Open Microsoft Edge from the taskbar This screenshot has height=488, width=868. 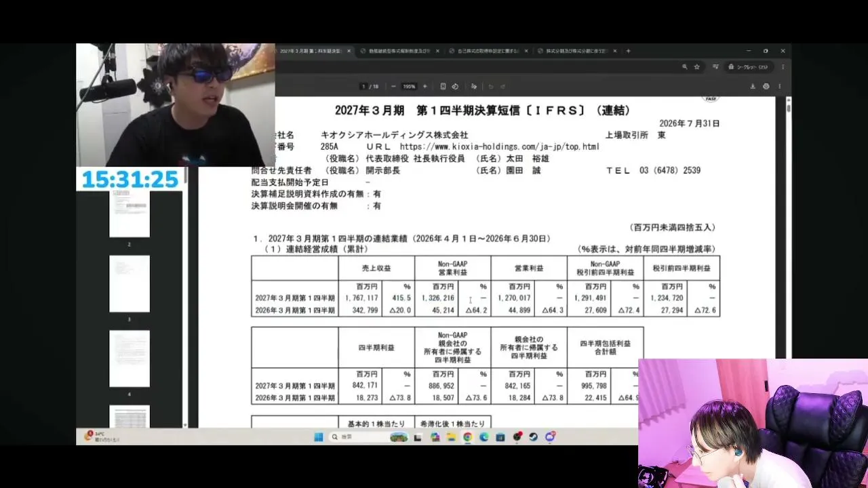pos(484,437)
